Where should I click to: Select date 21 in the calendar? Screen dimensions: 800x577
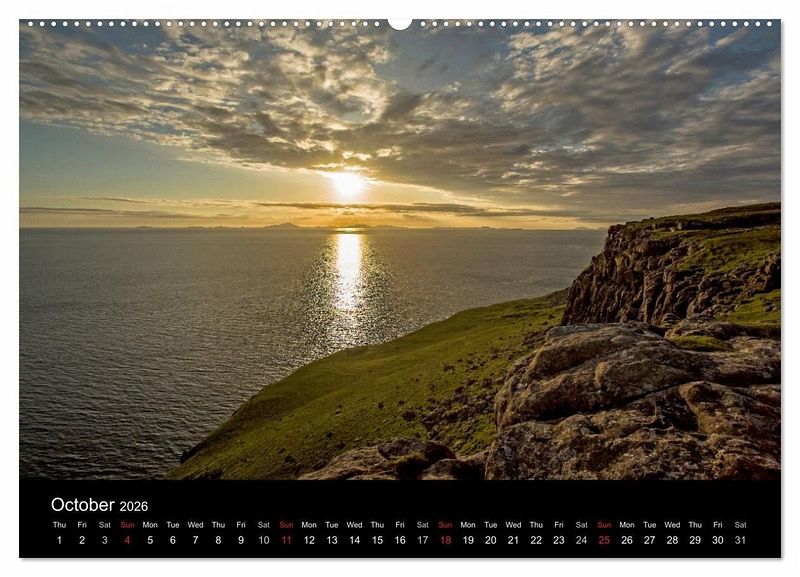pos(513,540)
